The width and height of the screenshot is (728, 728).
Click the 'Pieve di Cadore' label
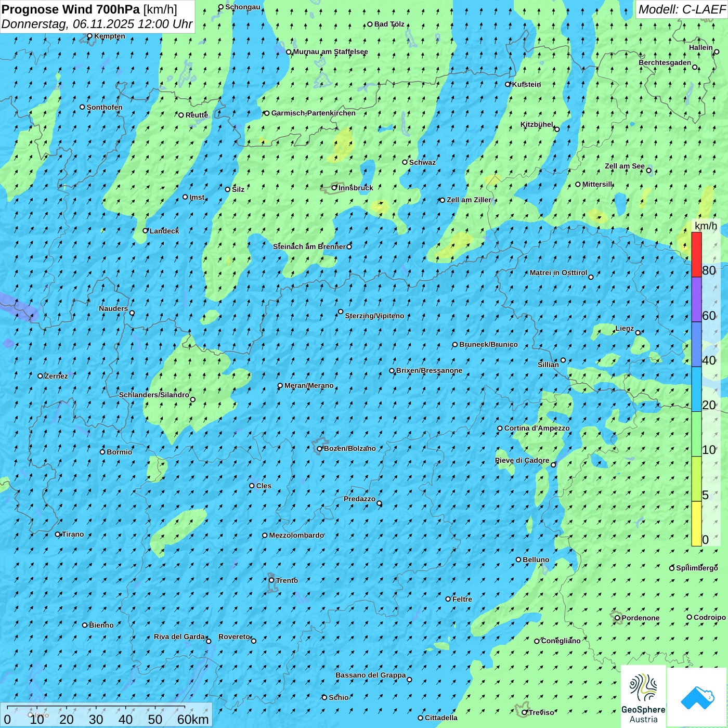522,460
